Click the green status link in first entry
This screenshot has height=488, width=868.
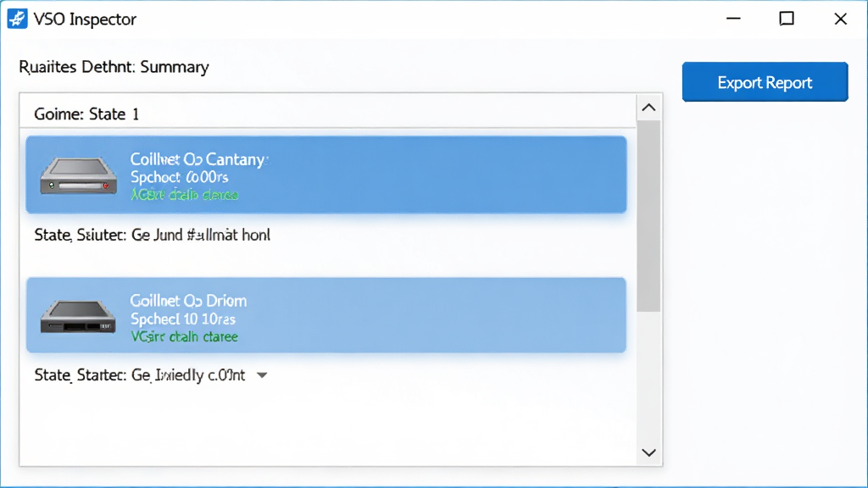184,195
